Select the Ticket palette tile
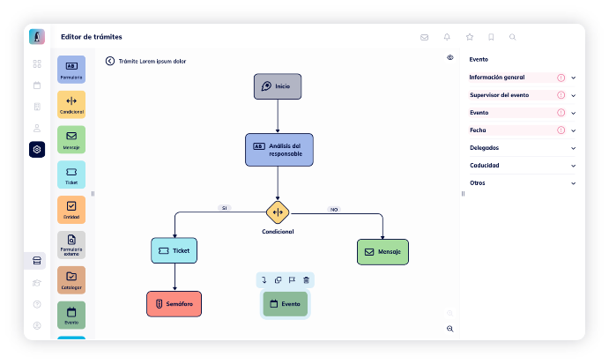The width and height of the screenshot is (609, 364). (x=71, y=175)
